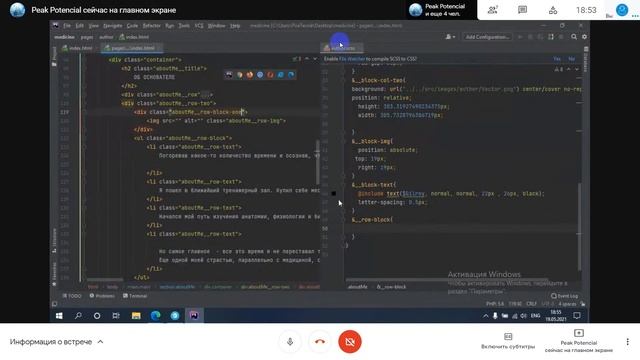
Task: Open the Tools menu in the IDE
Action: click(184, 26)
